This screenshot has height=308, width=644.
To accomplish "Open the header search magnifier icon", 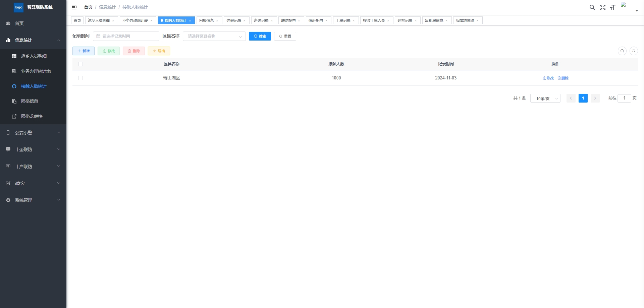I will pos(592,7).
